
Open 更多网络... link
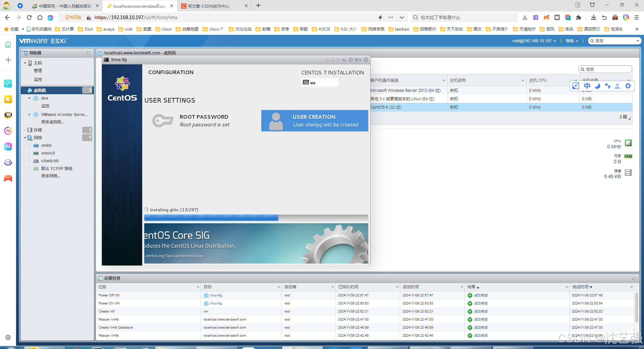tap(51, 176)
